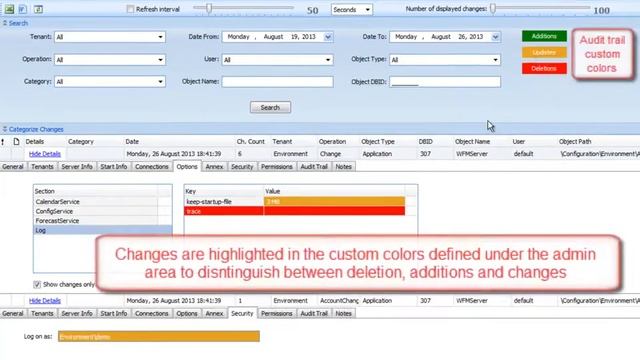
Task: Click Hide Details link in the Change operation row
Action: pyautogui.click(x=45, y=154)
